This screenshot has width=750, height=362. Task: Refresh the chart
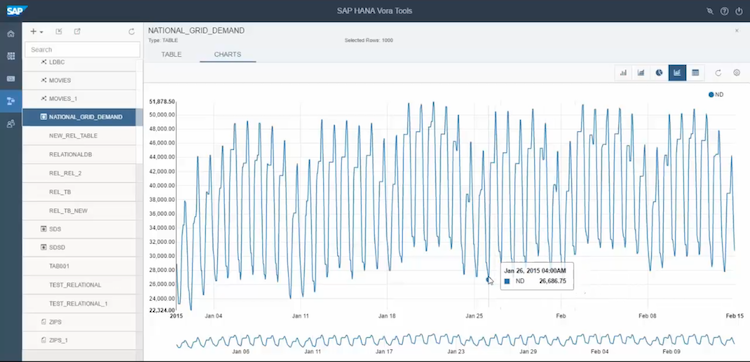tap(718, 73)
